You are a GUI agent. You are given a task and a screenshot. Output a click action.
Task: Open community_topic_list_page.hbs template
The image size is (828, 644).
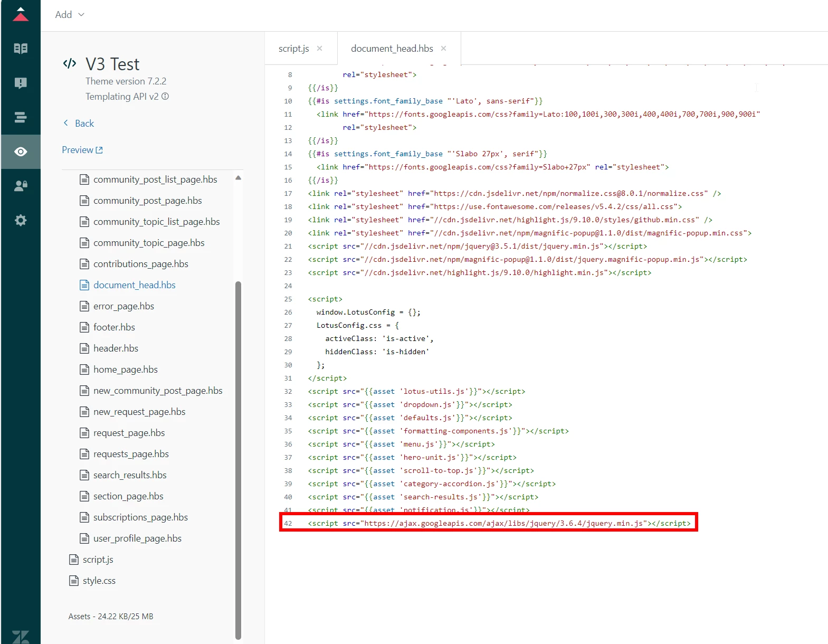[x=157, y=222]
